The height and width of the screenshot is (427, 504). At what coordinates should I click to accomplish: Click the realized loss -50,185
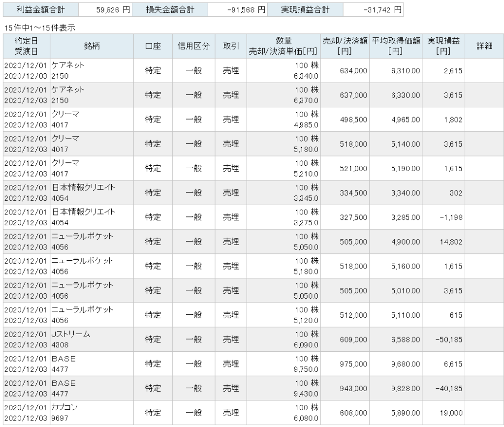click(449, 339)
